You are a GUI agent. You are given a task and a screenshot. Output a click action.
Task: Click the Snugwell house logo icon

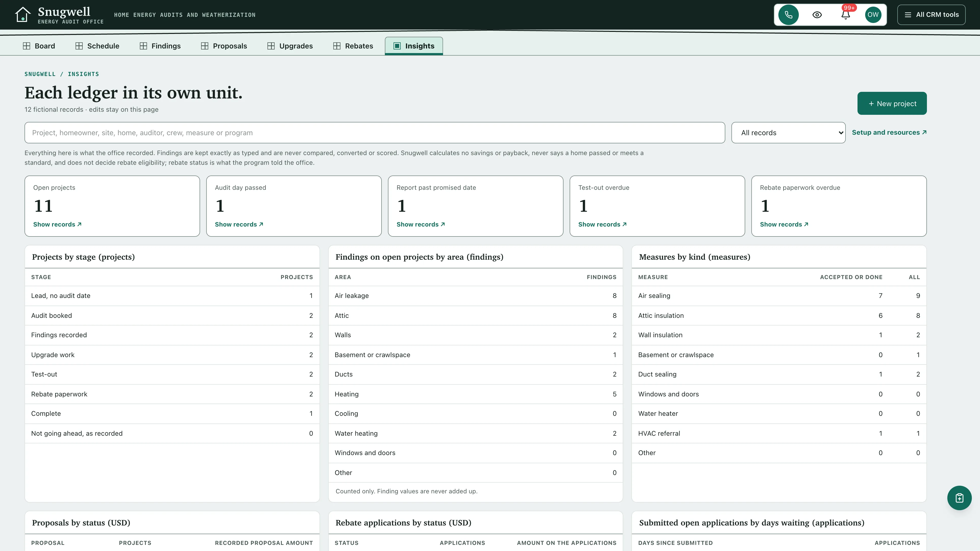coord(22,15)
